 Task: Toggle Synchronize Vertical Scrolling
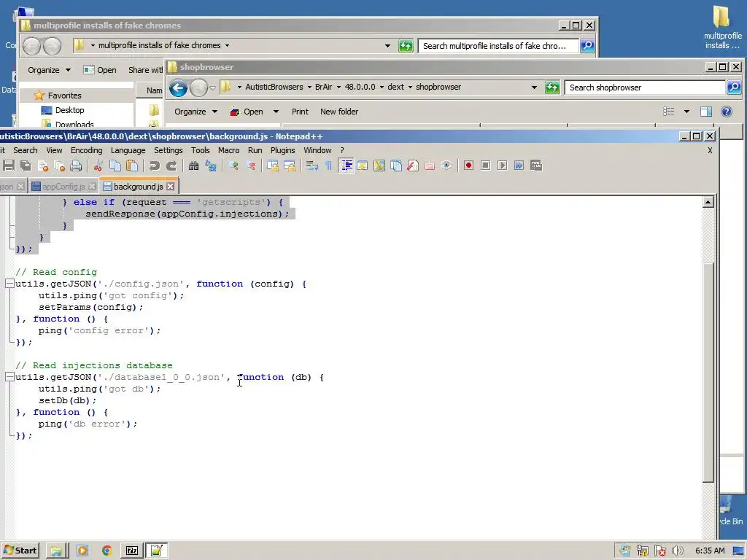273,166
